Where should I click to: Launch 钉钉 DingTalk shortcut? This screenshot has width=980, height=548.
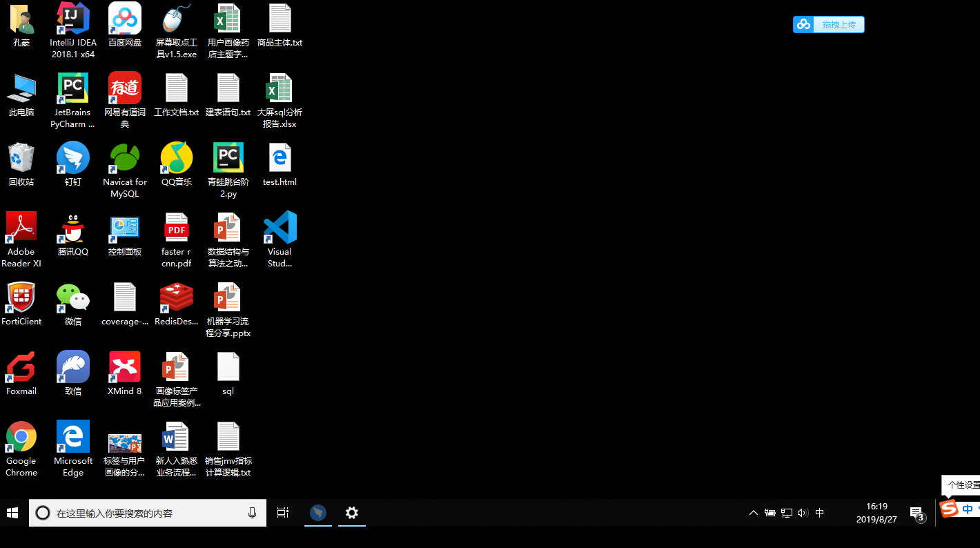click(x=73, y=165)
